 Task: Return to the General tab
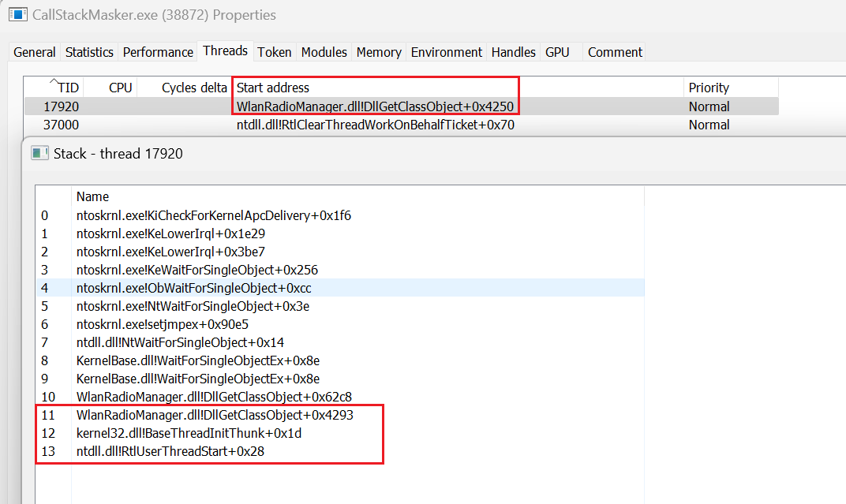[x=34, y=51]
